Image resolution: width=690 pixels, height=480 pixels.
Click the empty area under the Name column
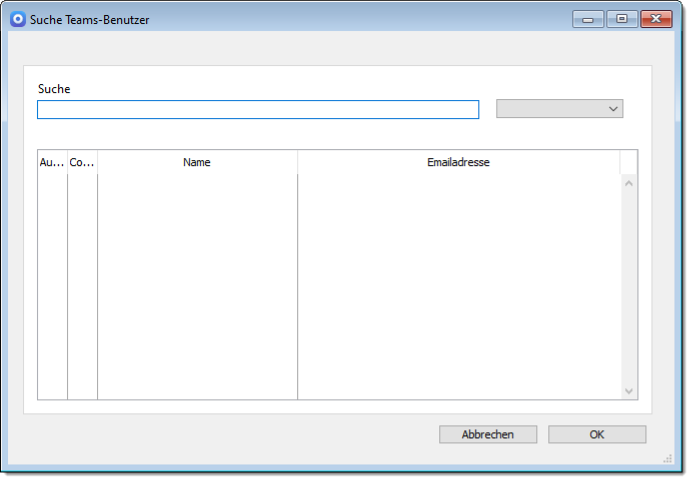pyautogui.click(x=197, y=285)
